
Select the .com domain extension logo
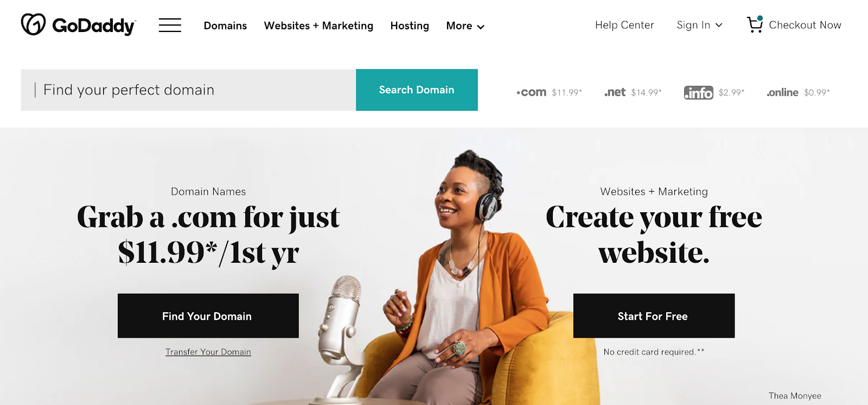click(531, 92)
